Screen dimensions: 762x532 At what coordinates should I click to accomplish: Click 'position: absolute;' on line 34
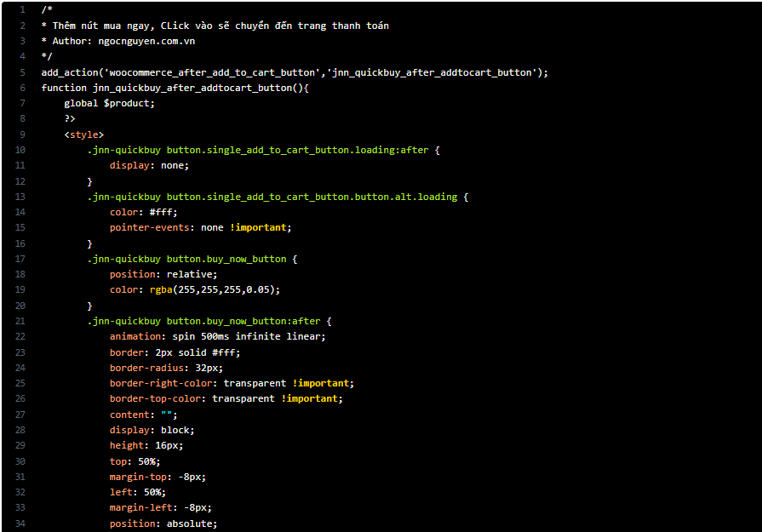pyautogui.click(x=163, y=523)
